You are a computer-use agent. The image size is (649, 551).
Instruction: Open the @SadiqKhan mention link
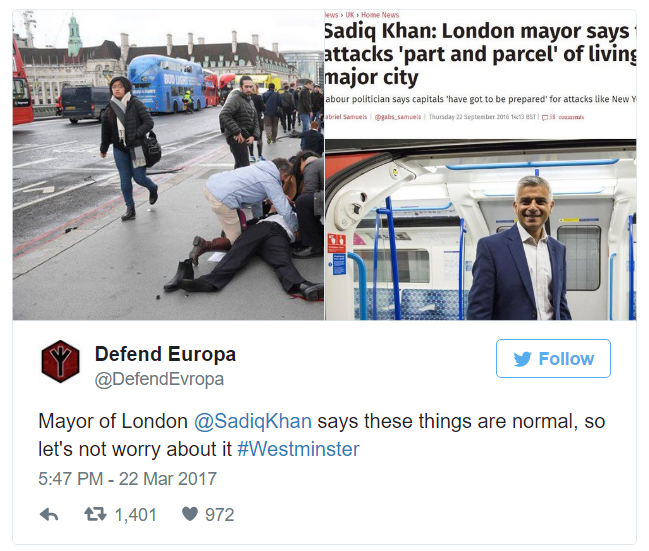(x=252, y=421)
